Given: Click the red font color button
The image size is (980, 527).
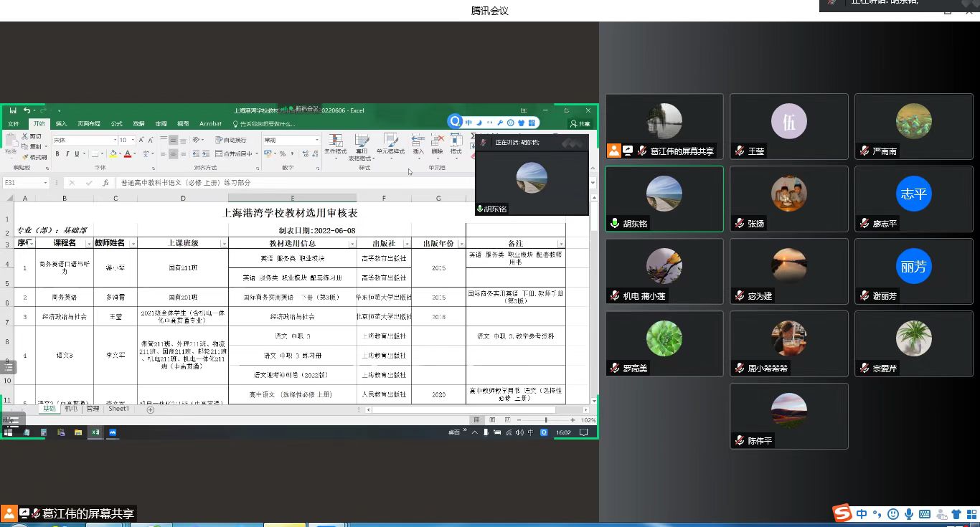Looking at the screenshot, I should coord(128,153).
